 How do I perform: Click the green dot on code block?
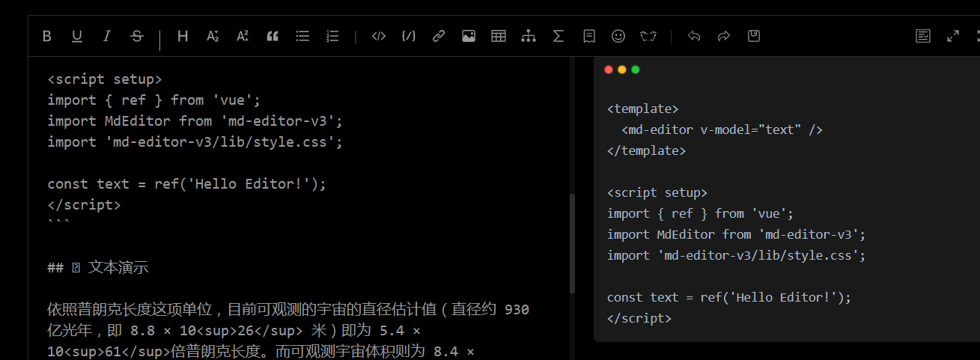point(636,70)
